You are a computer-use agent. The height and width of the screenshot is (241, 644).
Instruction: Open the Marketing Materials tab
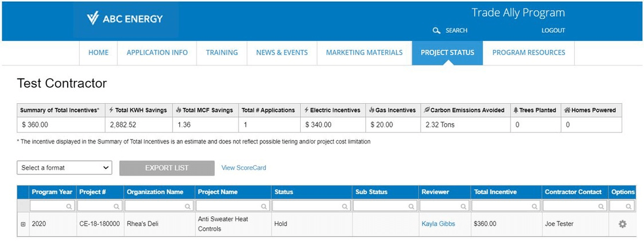pyautogui.click(x=364, y=53)
